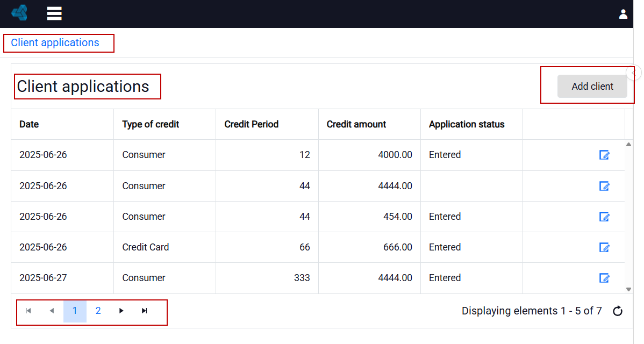Screen dimensions: 644x344
Task: Edit the Credit Card application row
Action: pos(604,247)
